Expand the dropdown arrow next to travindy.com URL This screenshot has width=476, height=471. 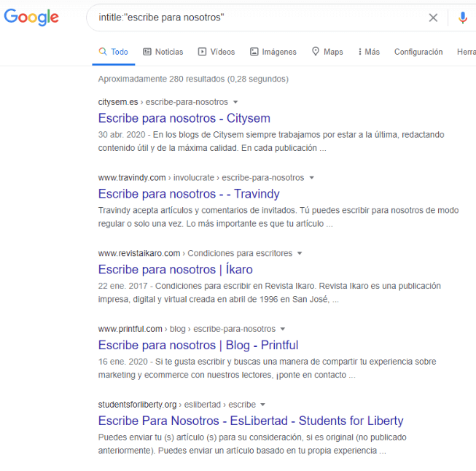click(311, 178)
